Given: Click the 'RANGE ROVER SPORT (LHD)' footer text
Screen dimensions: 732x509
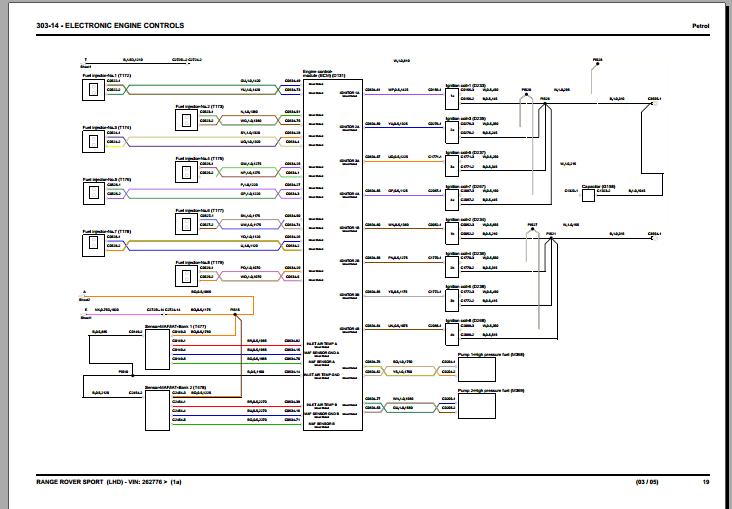Looking at the screenshot, I should [79, 482].
